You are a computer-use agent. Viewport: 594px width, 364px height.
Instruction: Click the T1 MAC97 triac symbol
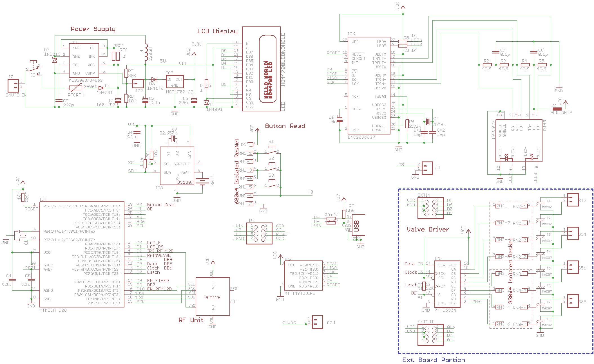tap(540, 203)
